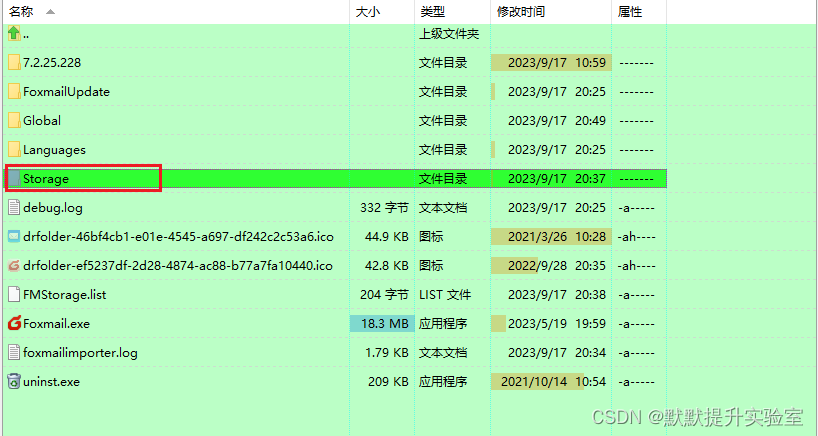Viewport: 818px width, 436px height.
Task: Select the Foxmail.exe file name
Action: coord(56,323)
